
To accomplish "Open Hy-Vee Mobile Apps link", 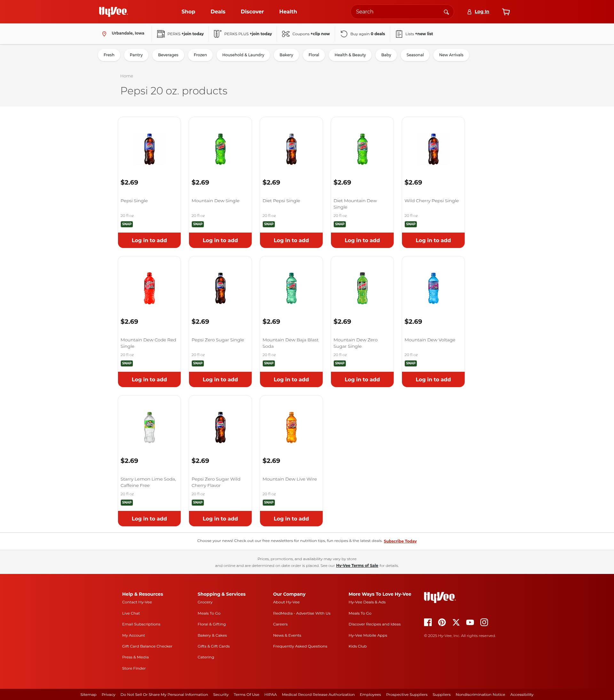I will (368, 635).
